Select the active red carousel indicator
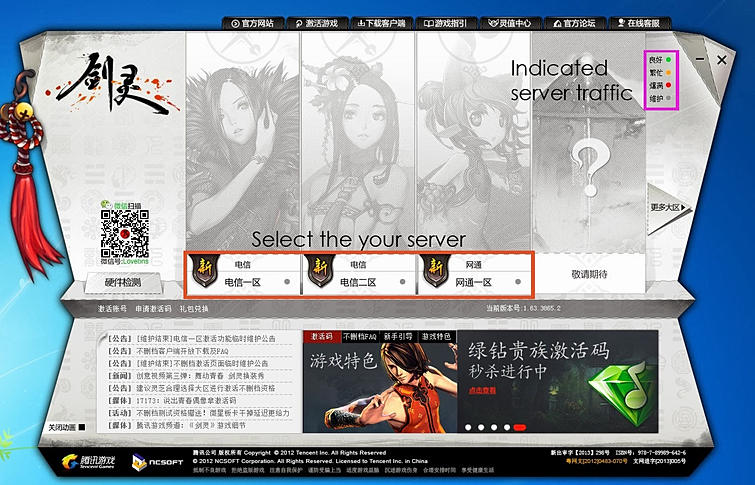The width and height of the screenshot is (755, 485). (x=520, y=427)
